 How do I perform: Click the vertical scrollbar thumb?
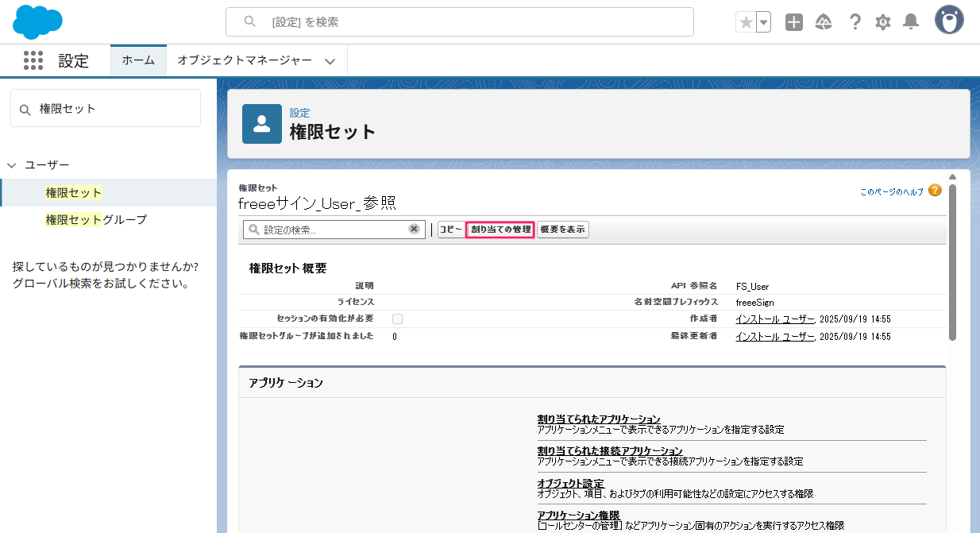(953, 264)
